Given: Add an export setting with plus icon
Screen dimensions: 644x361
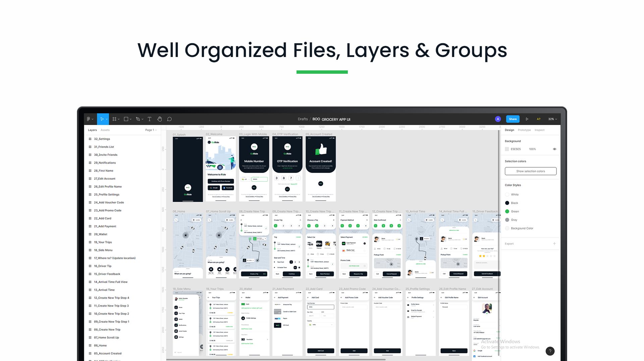Looking at the screenshot, I should 554,244.
